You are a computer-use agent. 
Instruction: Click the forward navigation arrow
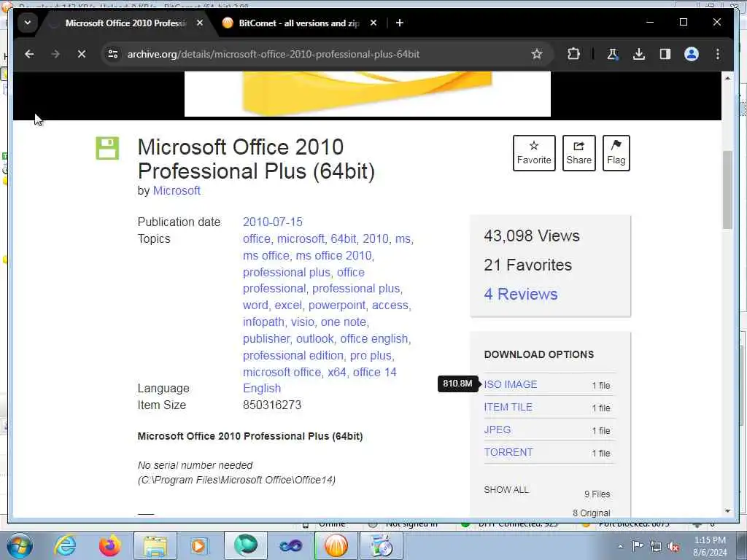(55, 54)
